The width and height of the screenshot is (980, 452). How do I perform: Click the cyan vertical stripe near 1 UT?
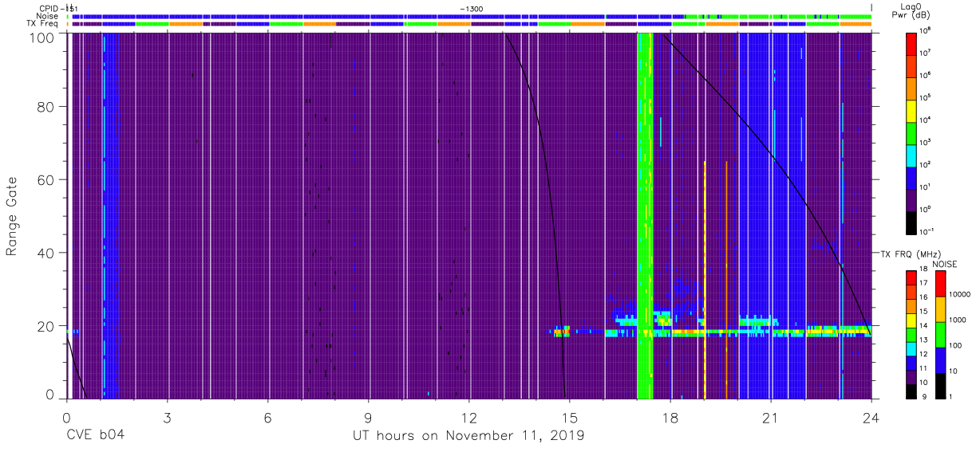[x=104, y=215]
